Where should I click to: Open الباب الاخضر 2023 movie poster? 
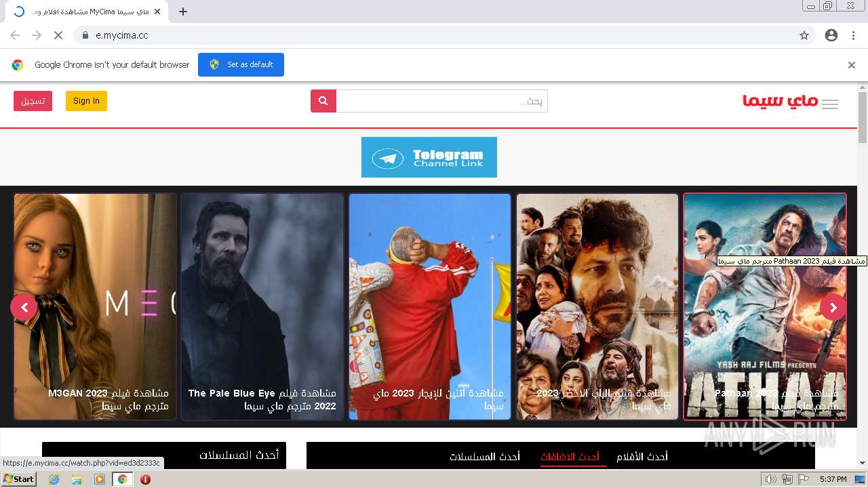click(597, 307)
